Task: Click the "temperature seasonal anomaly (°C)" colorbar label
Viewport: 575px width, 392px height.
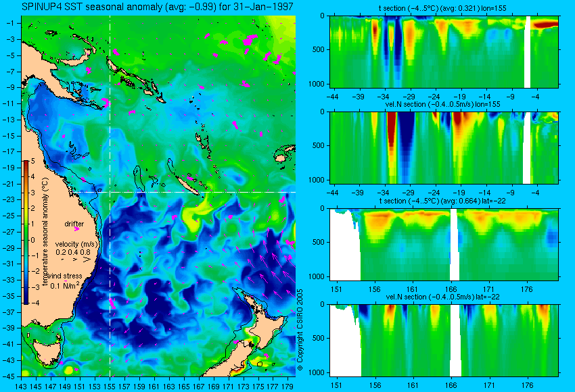Action: (45, 232)
